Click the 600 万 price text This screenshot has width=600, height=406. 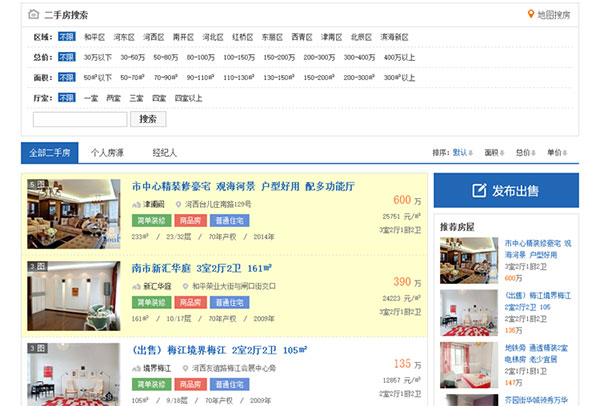pyautogui.click(x=407, y=200)
